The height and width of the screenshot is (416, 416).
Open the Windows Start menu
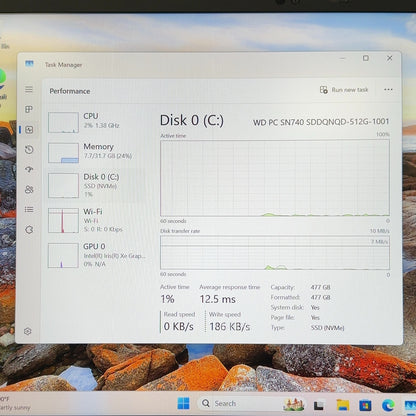click(183, 403)
